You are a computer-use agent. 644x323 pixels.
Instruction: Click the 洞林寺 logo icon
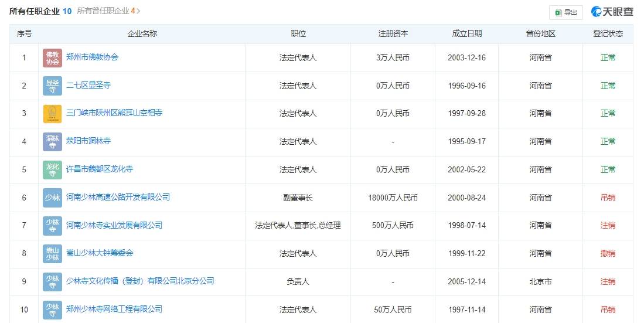point(52,142)
